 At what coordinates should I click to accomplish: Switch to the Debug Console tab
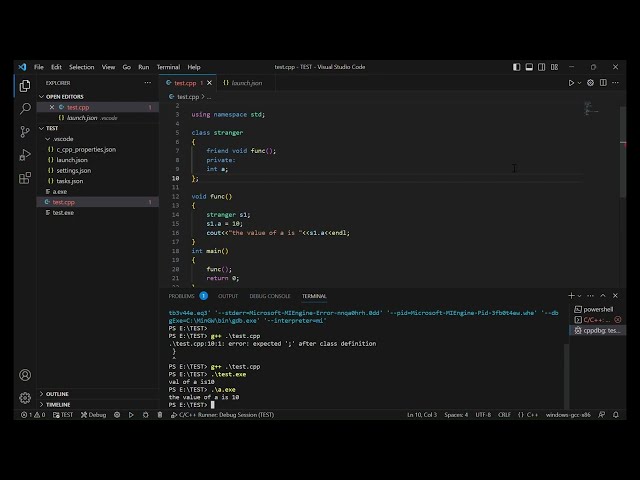[x=270, y=296]
